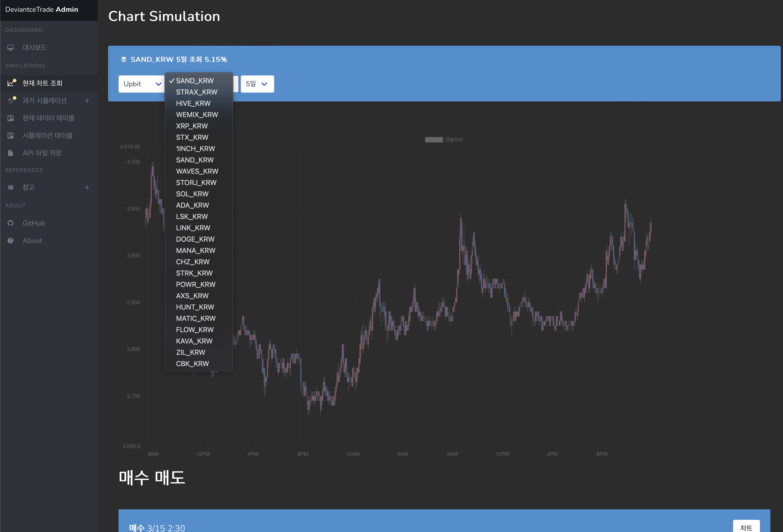This screenshot has width=783, height=532.
Task: Click the 시뮬레이션 테이블 table icon
Action: [10, 135]
